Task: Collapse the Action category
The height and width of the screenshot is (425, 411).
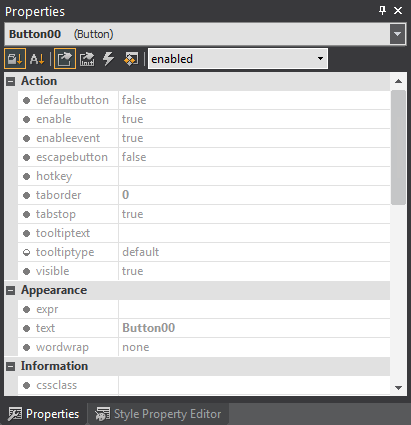Action: tap(11, 81)
